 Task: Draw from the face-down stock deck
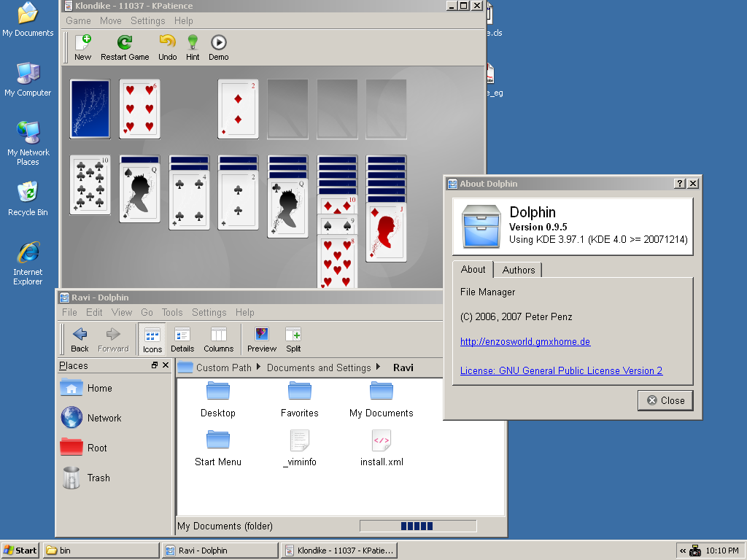(x=90, y=109)
